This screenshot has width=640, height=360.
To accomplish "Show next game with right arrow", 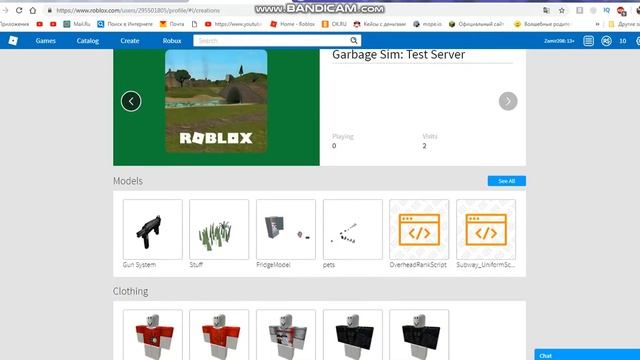I will [x=508, y=101].
